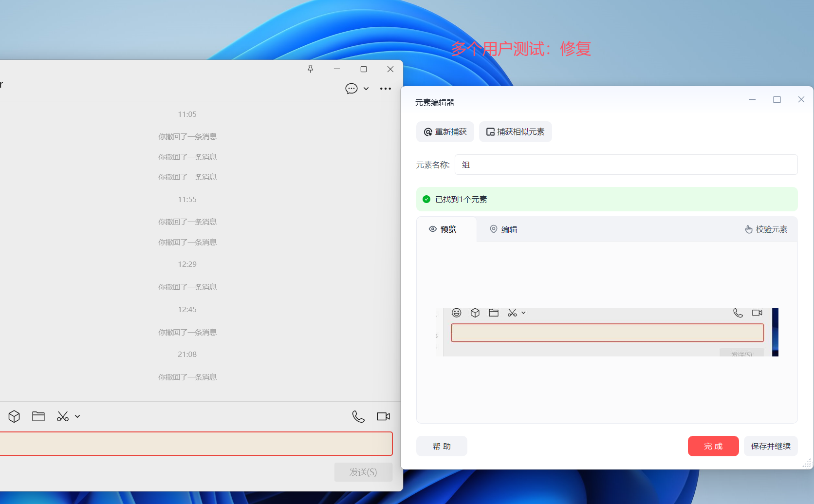Click the 21:08 timestamp in chat
This screenshot has height=504, width=814.
click(187, 355)
